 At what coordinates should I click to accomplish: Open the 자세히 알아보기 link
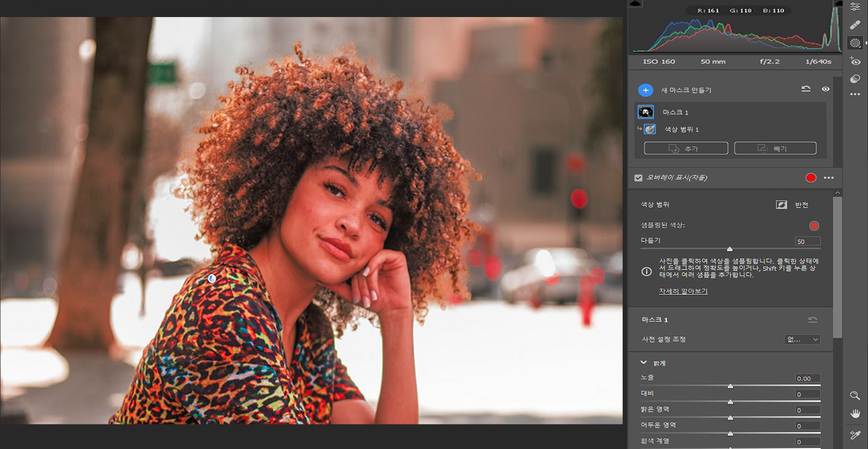(683, 291)
